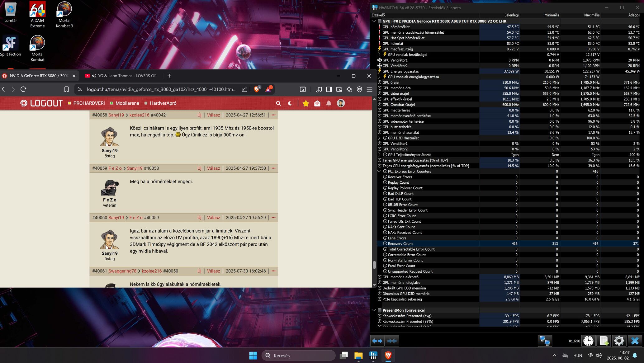Expand the GPU-vonalak energiafogyasztása row
Screen dimensions: 644x363
[379, 77]
